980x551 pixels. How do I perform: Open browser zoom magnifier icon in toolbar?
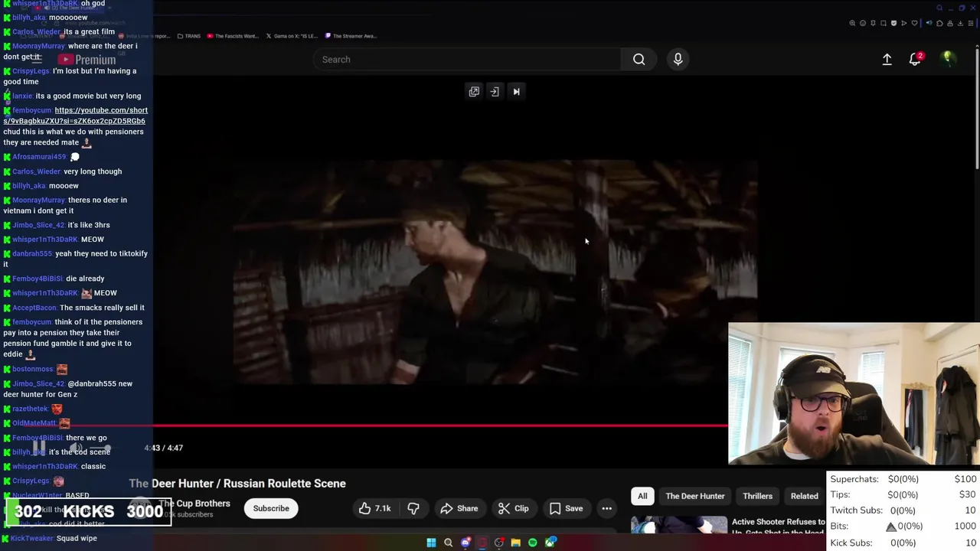(852, 23)
